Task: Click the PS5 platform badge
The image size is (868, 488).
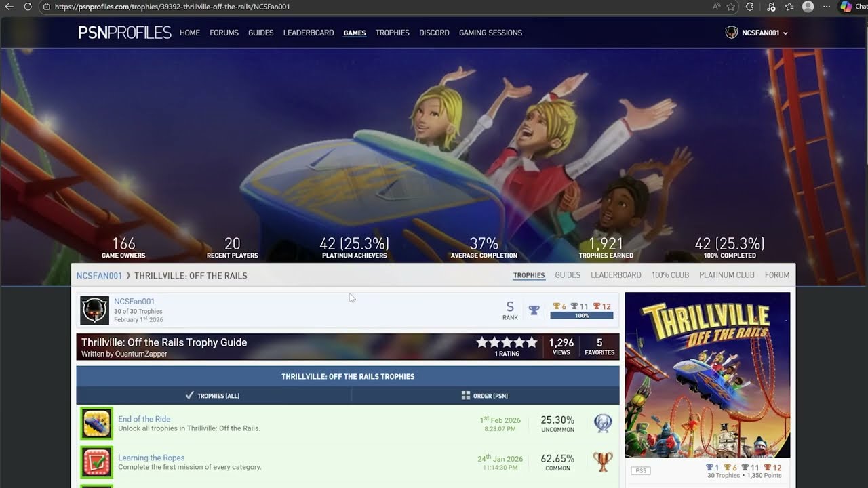Action: pos(639,470)
